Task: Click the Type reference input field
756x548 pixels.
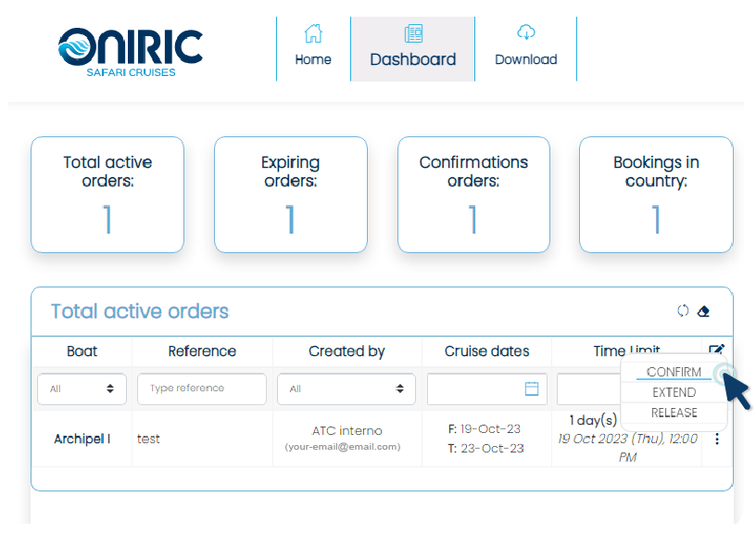Action: [202, 389]
